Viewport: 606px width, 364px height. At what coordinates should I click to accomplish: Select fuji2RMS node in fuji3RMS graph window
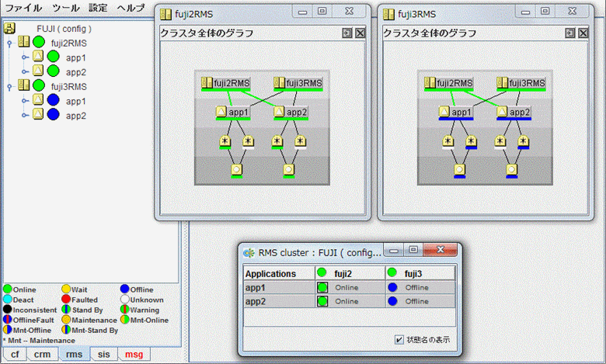(x=449, y=83)
